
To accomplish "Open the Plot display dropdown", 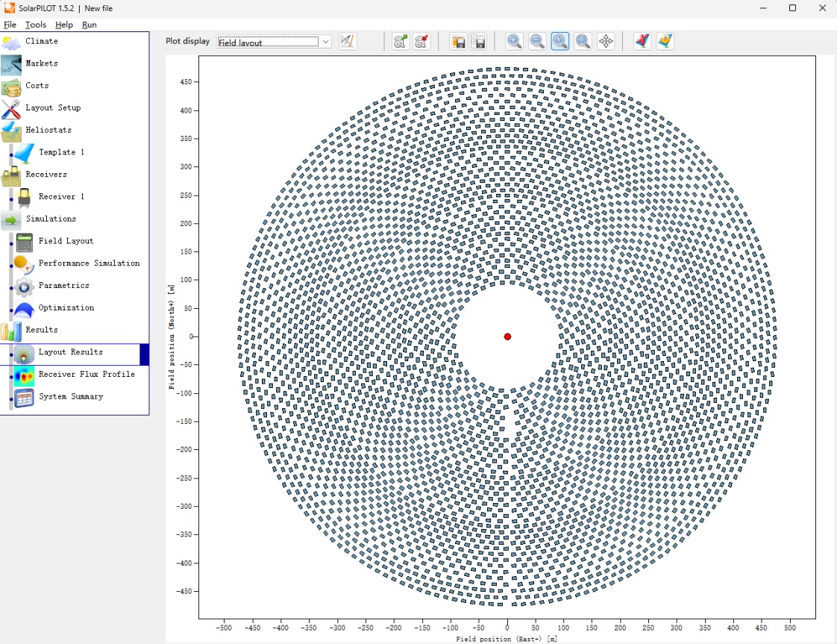I will coord(274,43).
